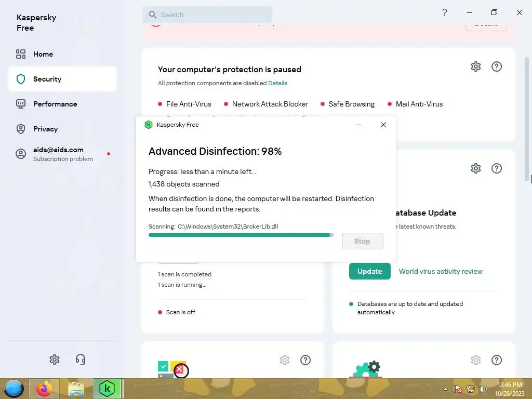Click the Security shield icon
Image resolution: width=532 pixels, height=399 pixels.
pyautogui.click(x=21, y=79)
